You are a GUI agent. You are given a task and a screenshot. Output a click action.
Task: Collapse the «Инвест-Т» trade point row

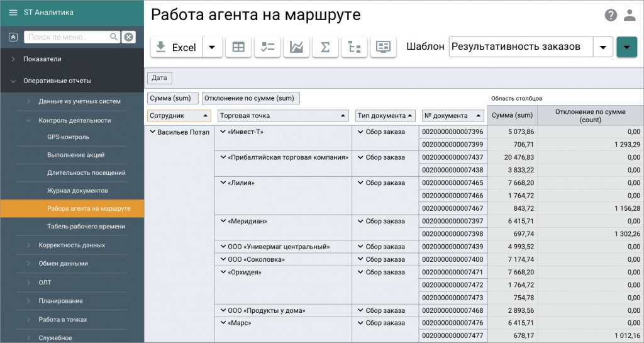tap(223, 132)
